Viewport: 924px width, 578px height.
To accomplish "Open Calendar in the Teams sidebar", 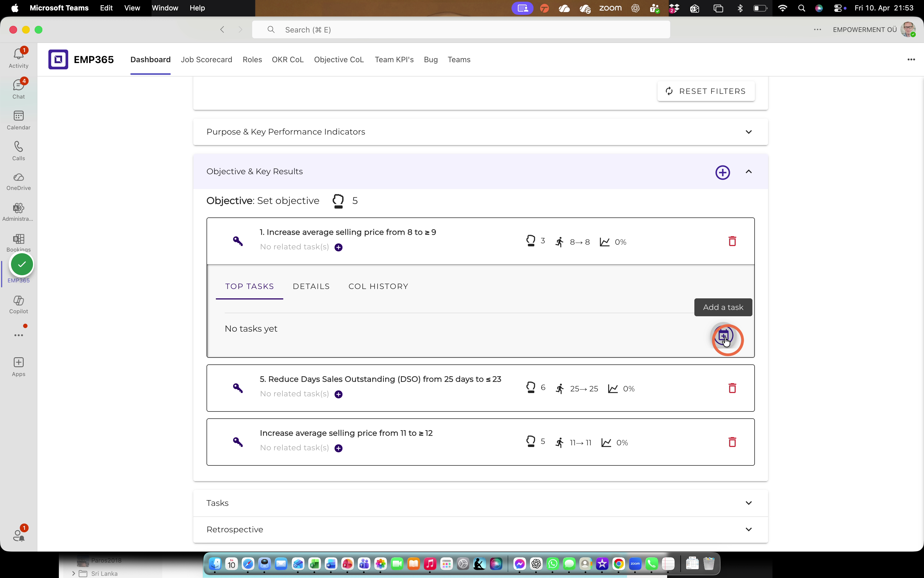I will pos(18,120).
